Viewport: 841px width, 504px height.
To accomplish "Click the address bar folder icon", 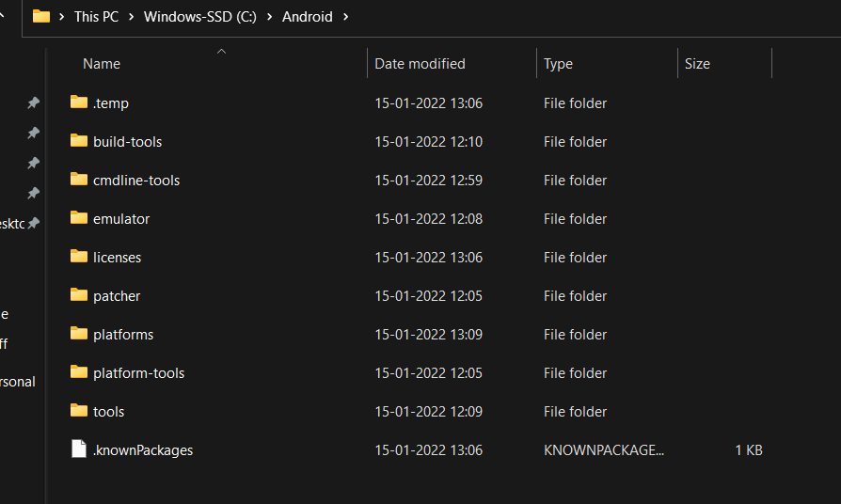I will (41, 16).
